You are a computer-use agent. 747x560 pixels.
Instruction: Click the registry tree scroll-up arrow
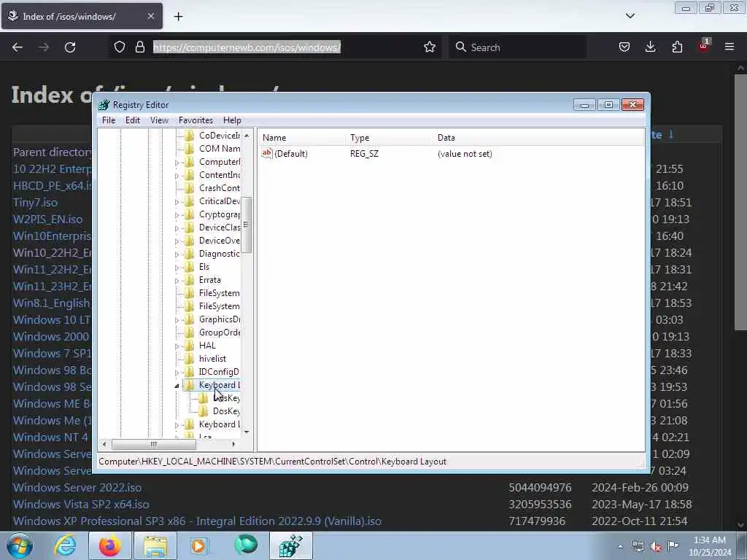point(247,136)
